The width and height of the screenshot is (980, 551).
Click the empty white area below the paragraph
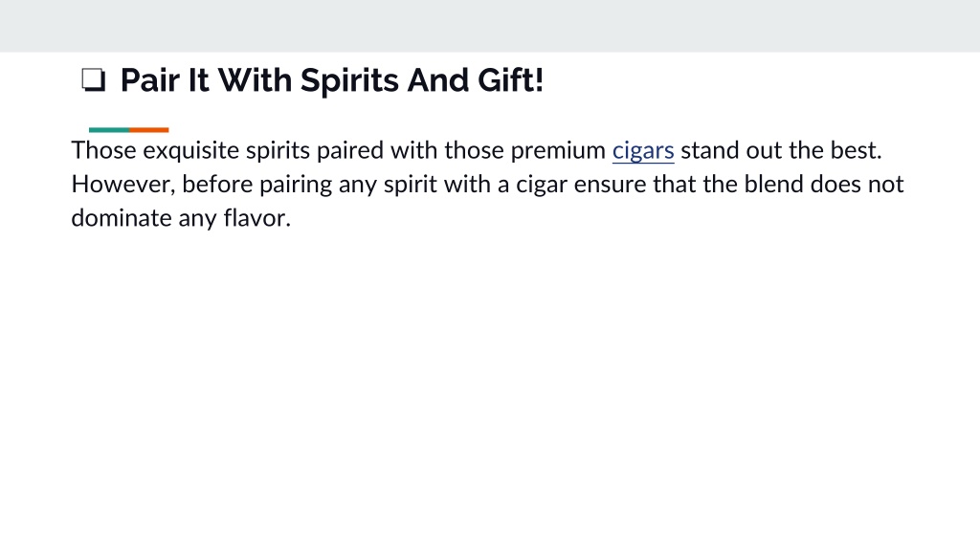[490, 387]
